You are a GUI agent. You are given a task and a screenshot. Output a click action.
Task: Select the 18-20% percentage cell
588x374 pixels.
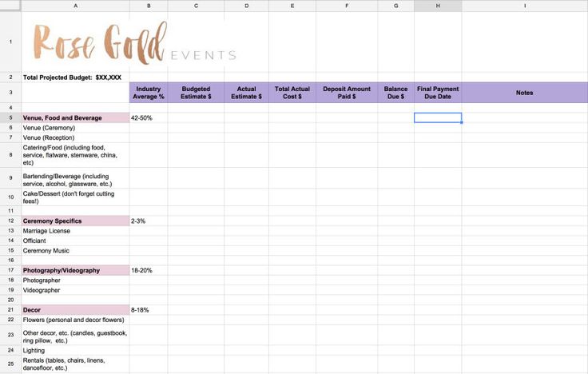(x=149, y=270)
